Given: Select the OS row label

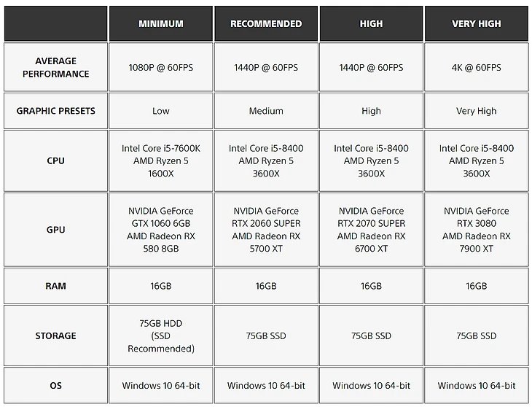Looking at the screenshot, I should point(55,386).
